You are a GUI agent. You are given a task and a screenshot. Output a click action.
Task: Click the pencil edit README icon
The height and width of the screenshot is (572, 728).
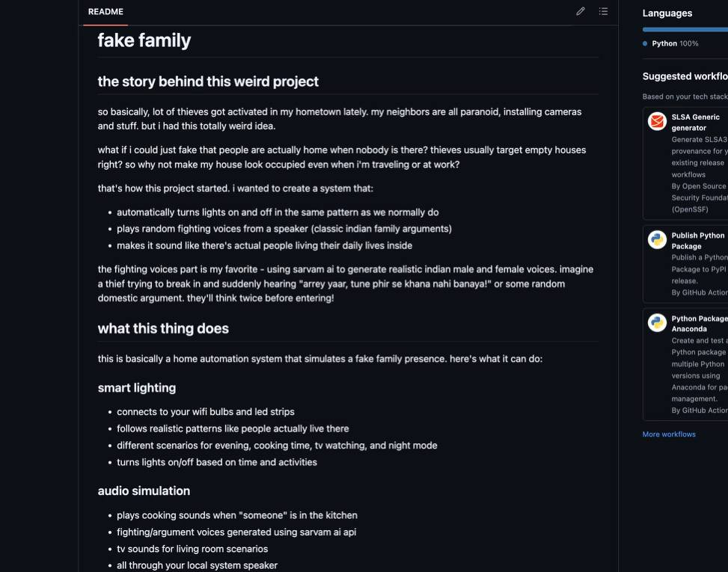point(581,11)
